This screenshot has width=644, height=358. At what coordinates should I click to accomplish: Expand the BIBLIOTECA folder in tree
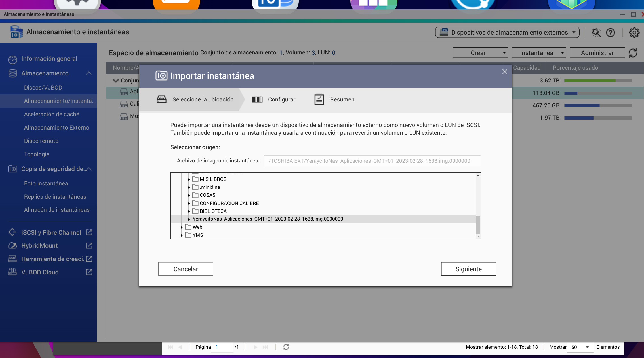click(189, 211)
